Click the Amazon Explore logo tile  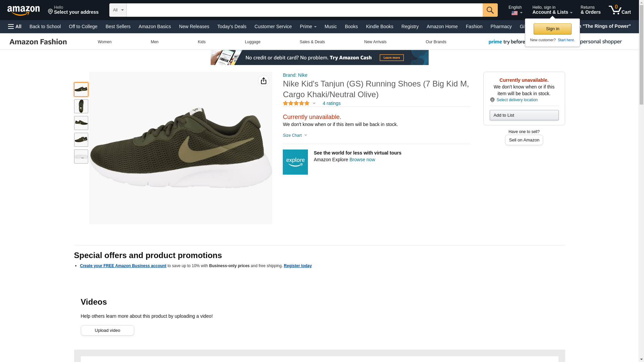click(x=295, y=162)
